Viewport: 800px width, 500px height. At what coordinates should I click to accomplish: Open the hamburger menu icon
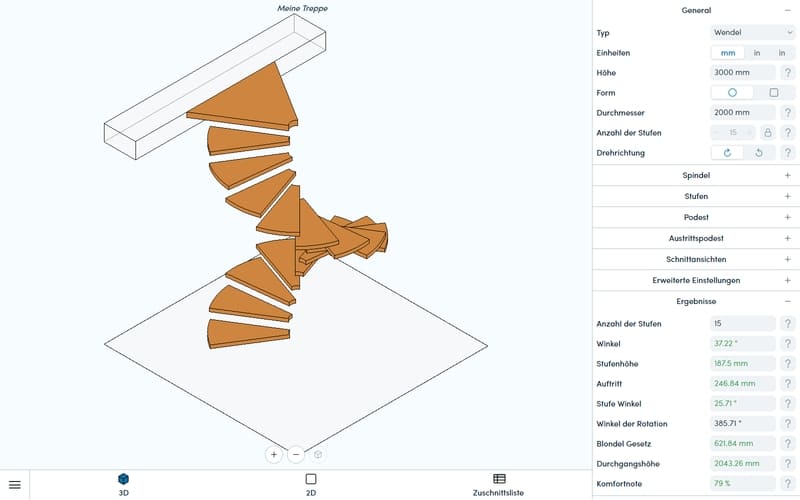click(15, 485)
